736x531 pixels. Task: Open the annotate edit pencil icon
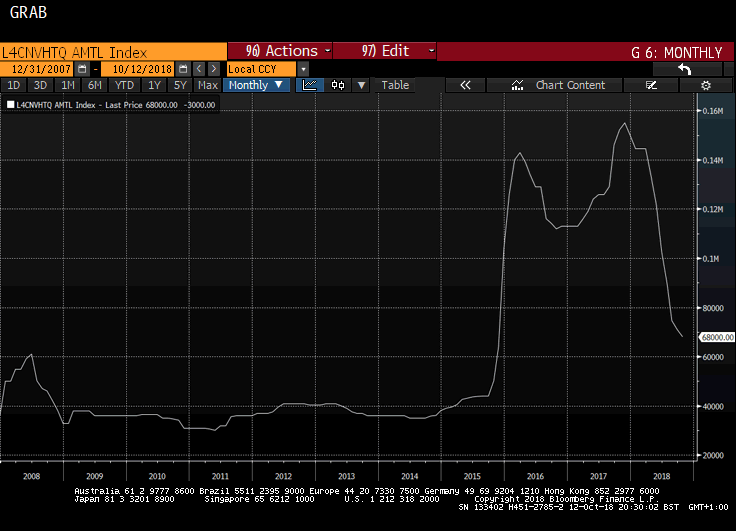click(x=652, y=85)
